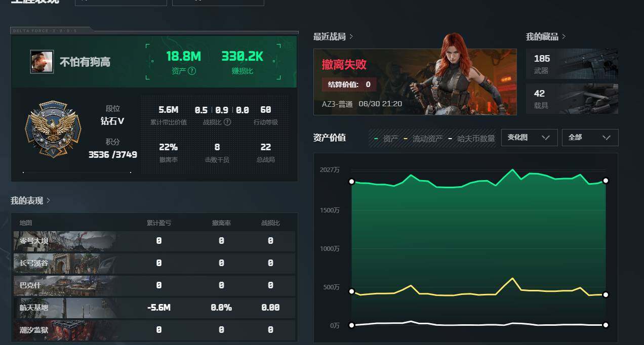The width and height of the screenshot is (644, 345).
Task: Click the peak of the green asset line
Action: 513,169
